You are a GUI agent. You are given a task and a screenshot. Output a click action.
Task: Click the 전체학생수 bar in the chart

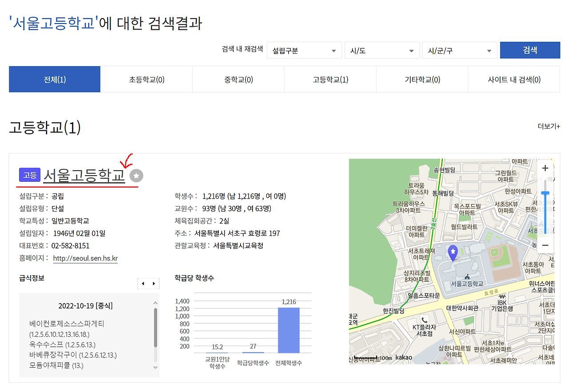289,330
